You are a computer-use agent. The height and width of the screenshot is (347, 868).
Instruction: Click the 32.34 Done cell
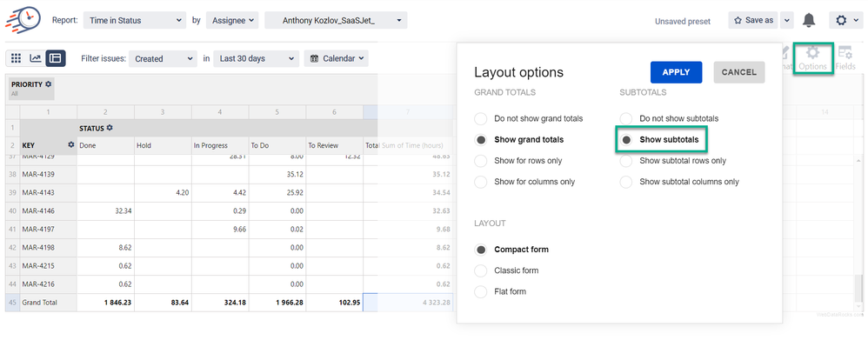106,210
